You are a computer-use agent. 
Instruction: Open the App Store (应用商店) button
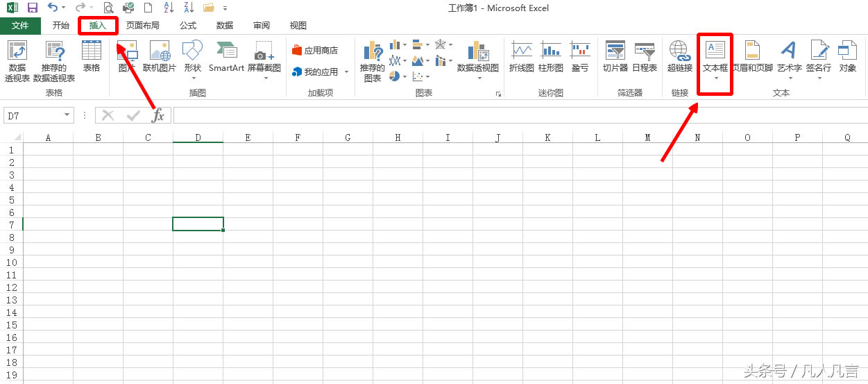(315, 50)
